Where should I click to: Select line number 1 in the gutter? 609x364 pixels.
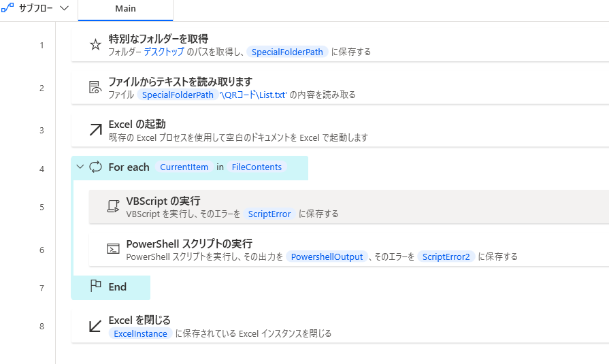click(x=42, y=46)
